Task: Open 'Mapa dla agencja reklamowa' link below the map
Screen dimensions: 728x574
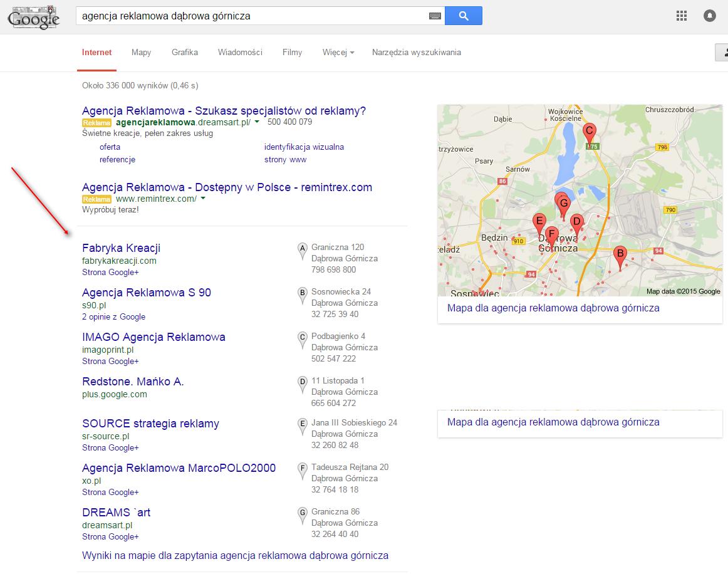Action: tap(553, 308)
